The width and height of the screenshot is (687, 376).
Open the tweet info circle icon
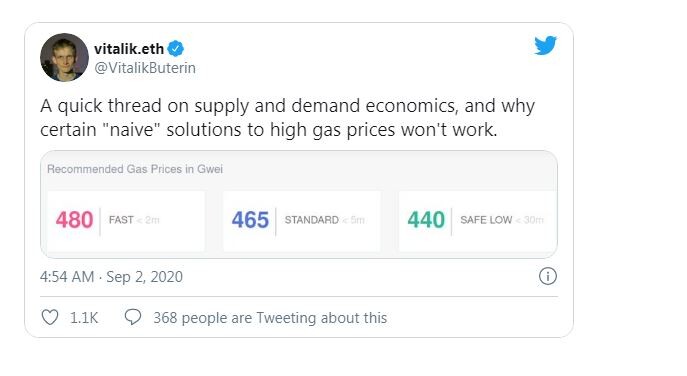[548, 277]
